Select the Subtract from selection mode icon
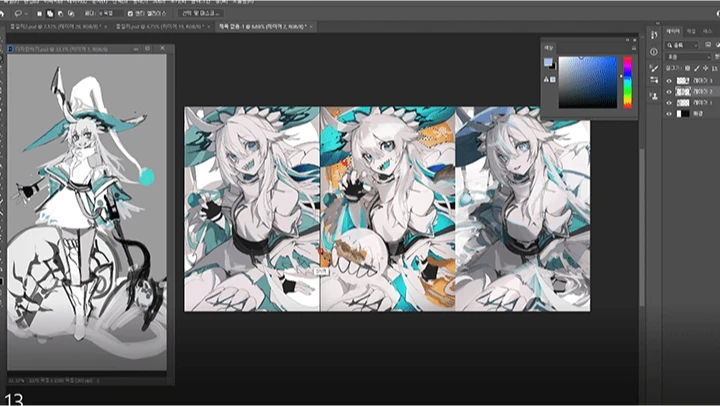This screenshot has height=406, width=720. (60, 14)
